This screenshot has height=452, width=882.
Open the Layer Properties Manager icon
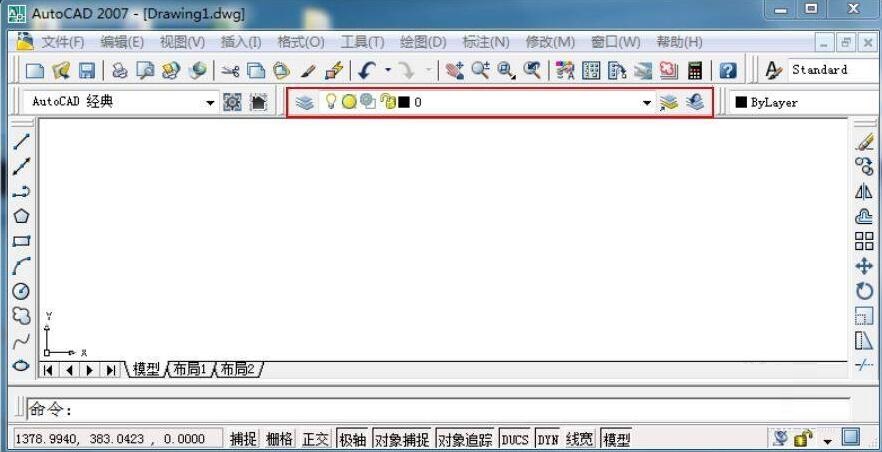pyautogui.click(x=304, y=103)
